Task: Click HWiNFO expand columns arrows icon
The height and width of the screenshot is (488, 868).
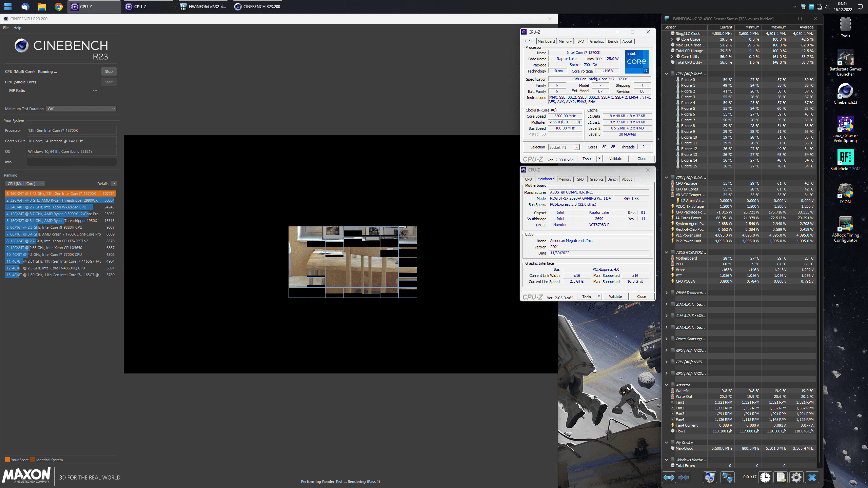Action: (x=669, y=477)
